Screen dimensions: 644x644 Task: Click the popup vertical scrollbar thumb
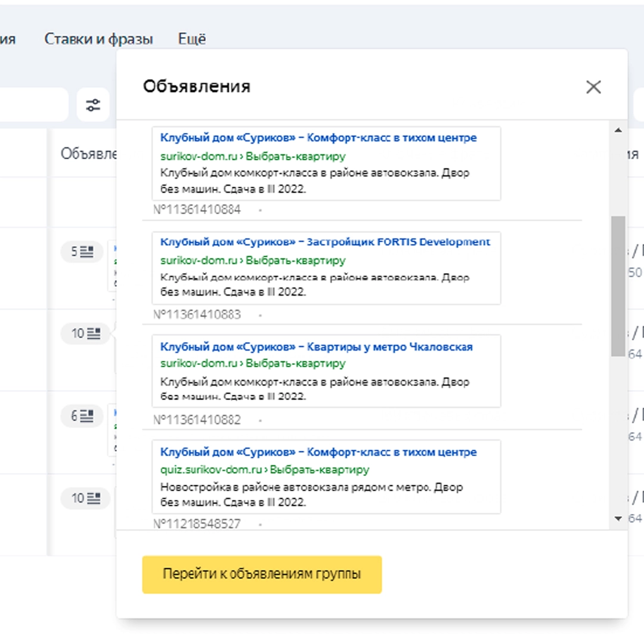618,286
